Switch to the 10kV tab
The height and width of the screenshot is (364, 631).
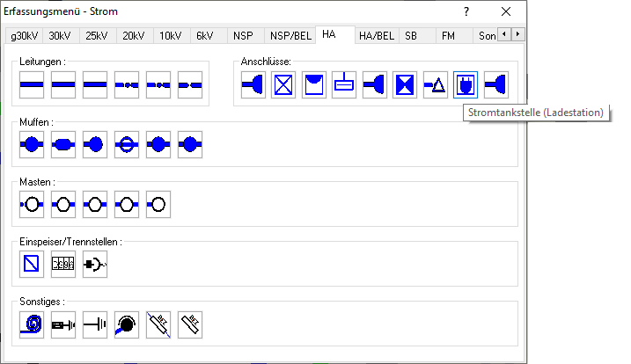pos(171,36)
